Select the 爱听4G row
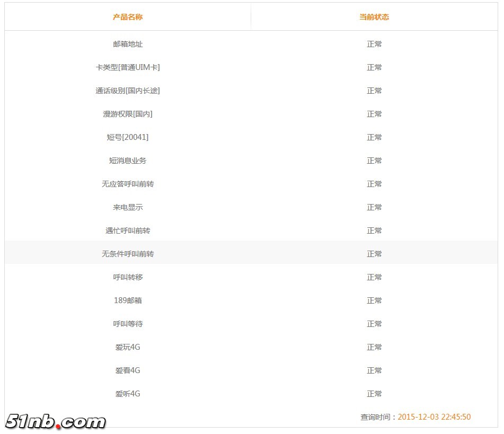This screenshot has height=434, width=504. point(251,394)
